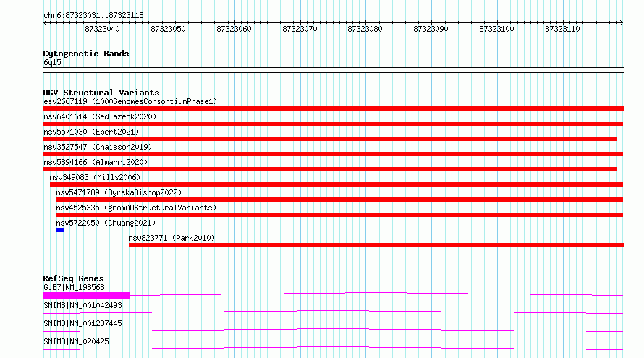Select the esv2667119 red variant bar
This screenshot has height=358, width=644.
[333, 108]
